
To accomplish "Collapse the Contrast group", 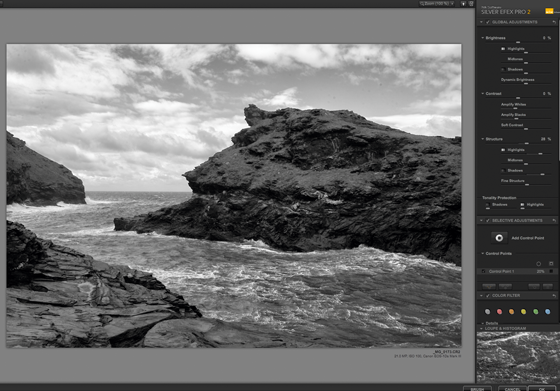I will (482, 94).
